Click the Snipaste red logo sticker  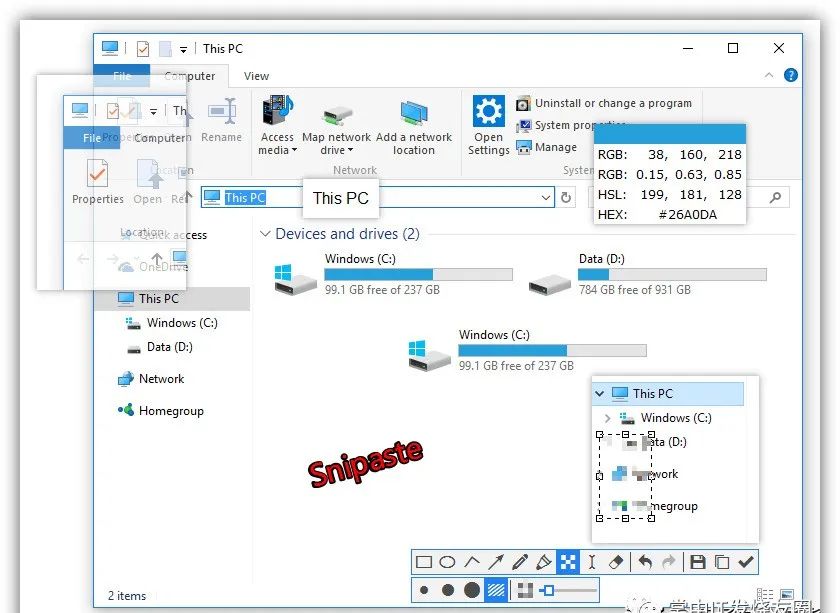pos(366,464)
